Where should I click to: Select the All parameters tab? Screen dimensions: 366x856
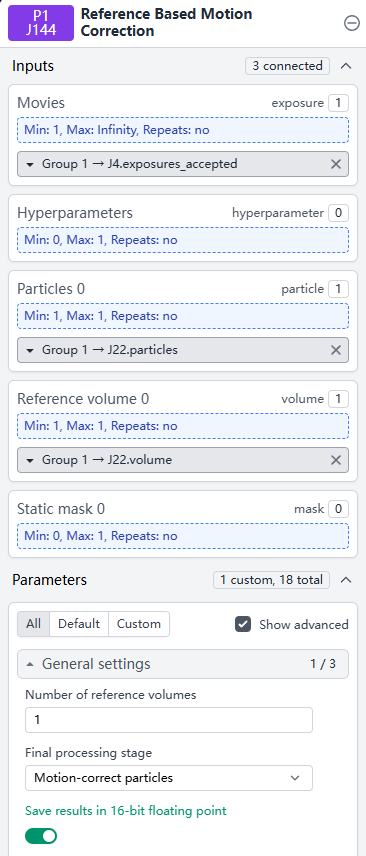[x=33, y=624]
